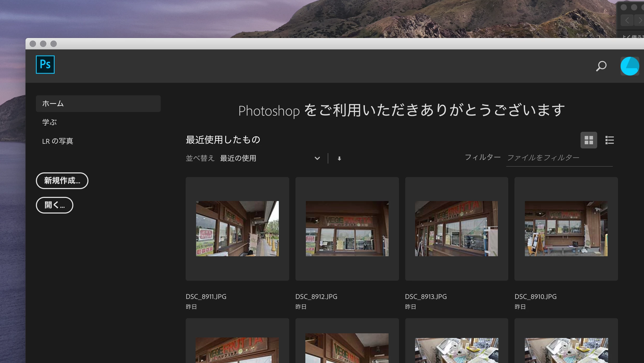Focus the ファイルをフィルター input field
Viewport: 644px width, 363px height.
pos(559,158)
